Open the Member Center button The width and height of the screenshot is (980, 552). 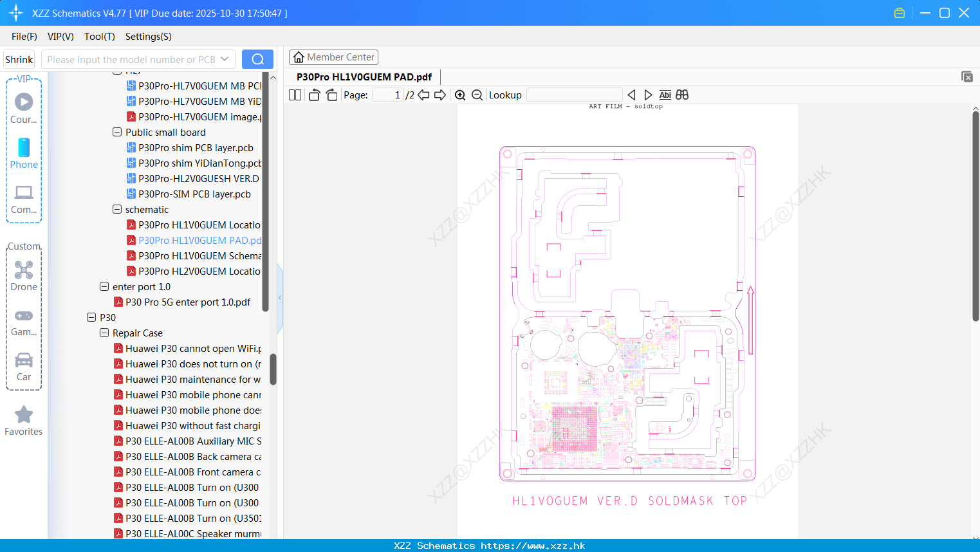tap(333, 57)
